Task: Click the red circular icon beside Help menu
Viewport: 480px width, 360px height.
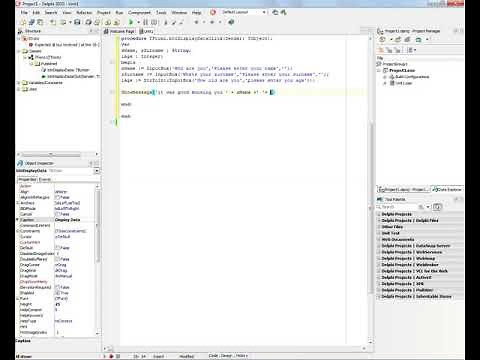Action: click(213, 12)
